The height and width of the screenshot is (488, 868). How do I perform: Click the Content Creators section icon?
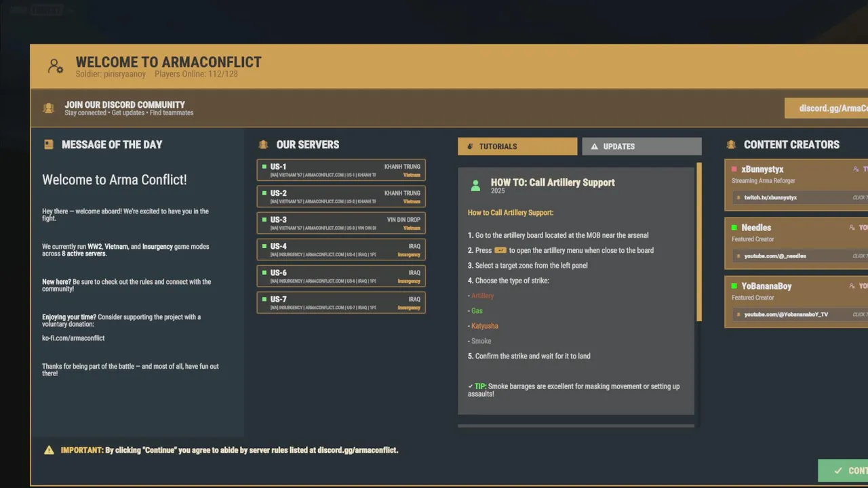pos(731,144)
